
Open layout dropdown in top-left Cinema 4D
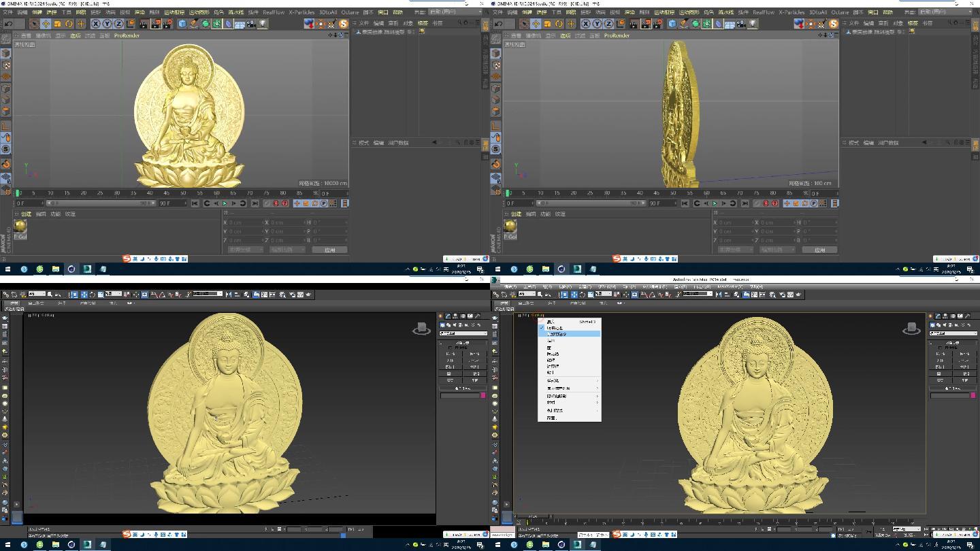[456, 12]
